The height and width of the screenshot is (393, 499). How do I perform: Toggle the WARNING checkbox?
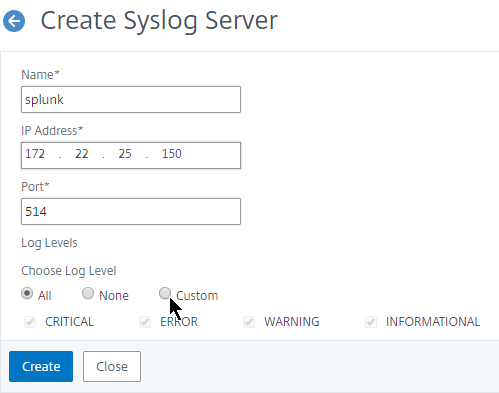pyautogui.click(x=249, y=322)
